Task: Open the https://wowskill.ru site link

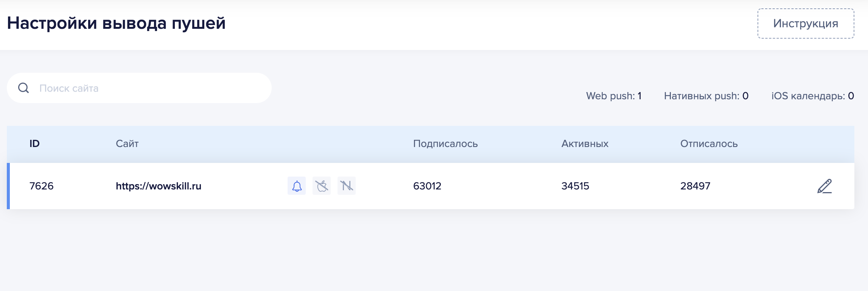Action: 159,186
